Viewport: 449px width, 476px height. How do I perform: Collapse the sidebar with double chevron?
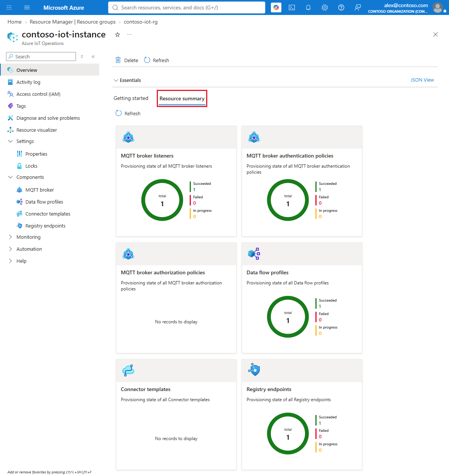pos(93,57)
